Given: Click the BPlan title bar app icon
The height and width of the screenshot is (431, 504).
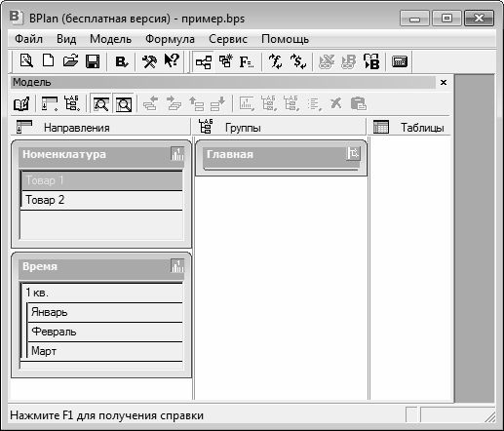Looking at the screenshot, I should [16, 18].
